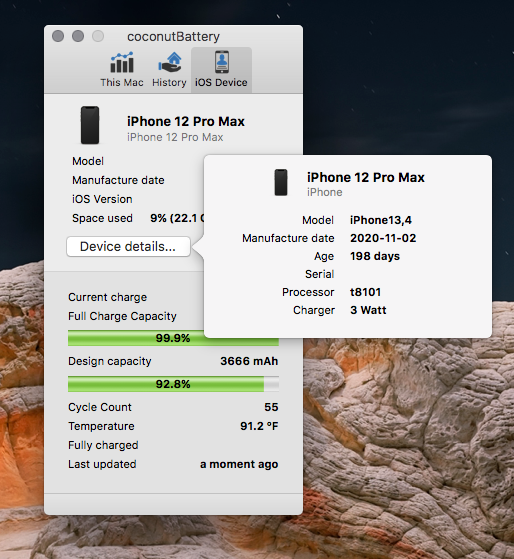The width and height of the screenshot is (514, 559).
Task: Select the 2020-11-02 manufacture date value
Action: (383, 238)
